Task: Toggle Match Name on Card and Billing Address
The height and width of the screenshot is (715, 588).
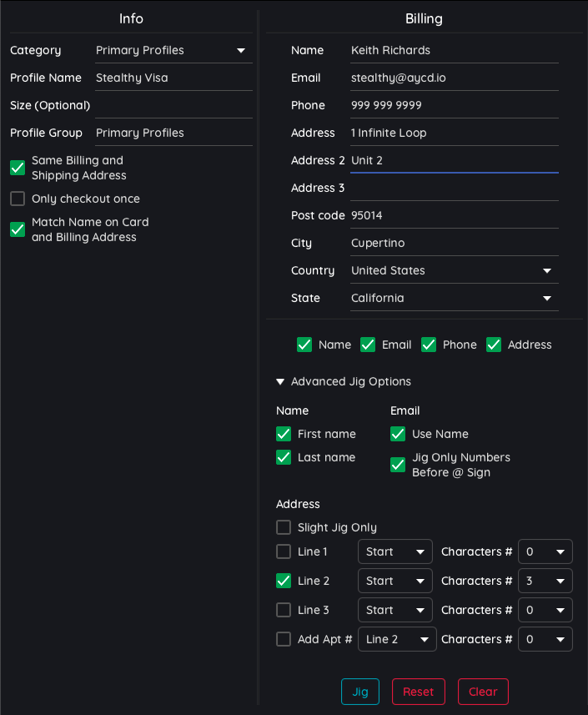Action: (18, 229)
